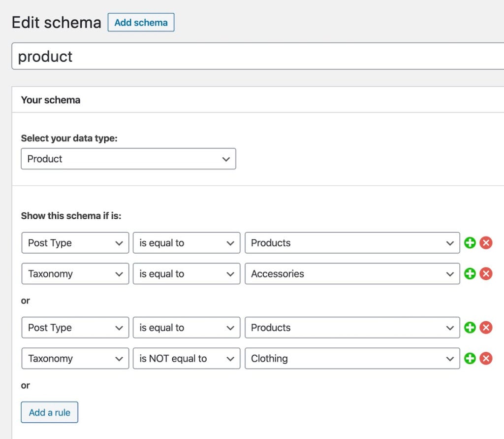
Task: Open the Products value dropdown
Action: coord(351,242)
